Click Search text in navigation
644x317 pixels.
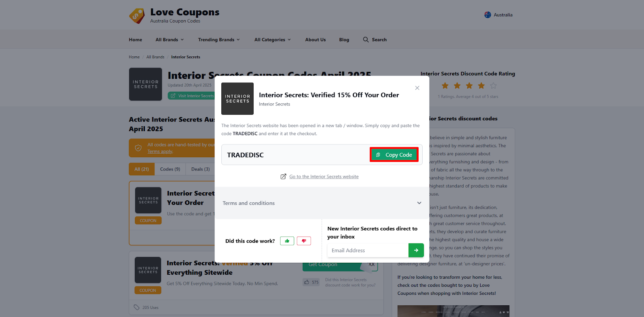379,40
